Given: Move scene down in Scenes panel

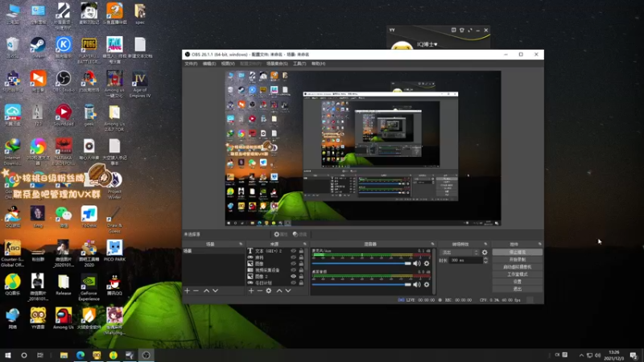Looking at the screenshot, I should pos(215,290).
